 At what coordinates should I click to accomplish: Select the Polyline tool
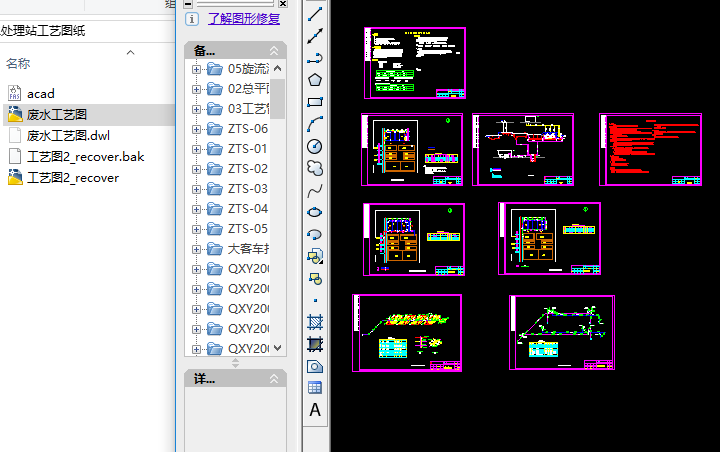click(315, 58)
